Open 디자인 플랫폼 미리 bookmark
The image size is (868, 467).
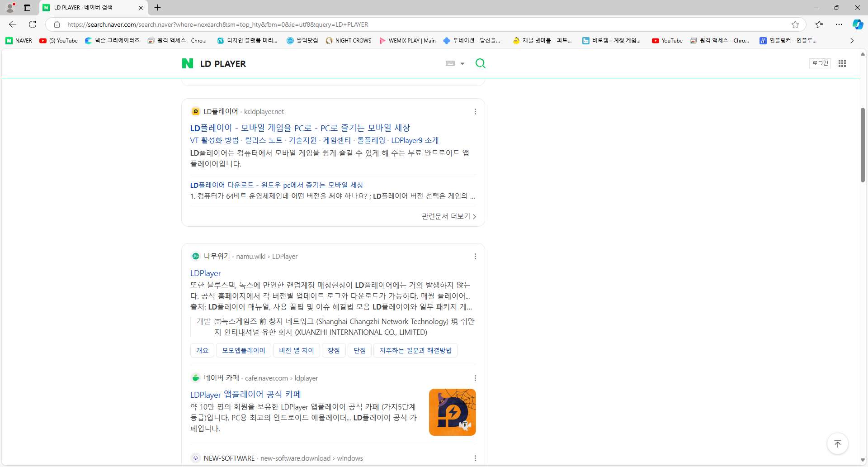[247, 41]
